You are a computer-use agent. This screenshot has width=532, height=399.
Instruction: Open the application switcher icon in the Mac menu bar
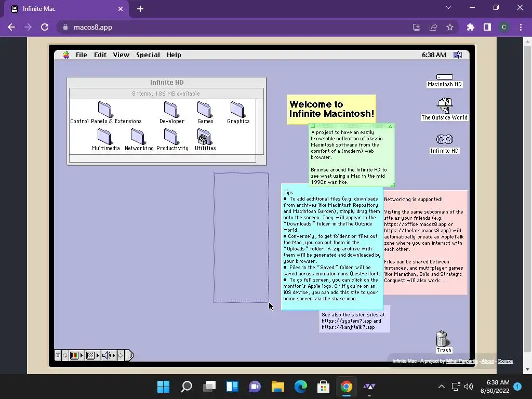[458, 55]
